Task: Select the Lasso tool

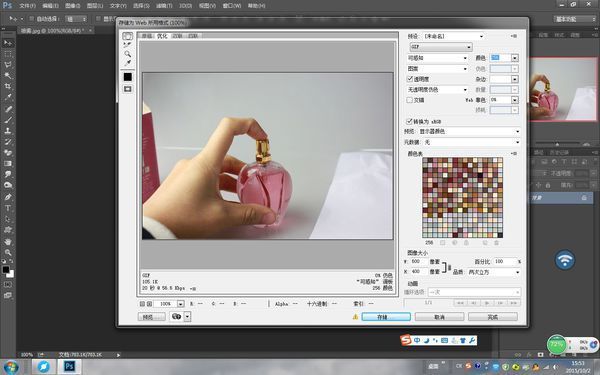Action: pos(8,65)
